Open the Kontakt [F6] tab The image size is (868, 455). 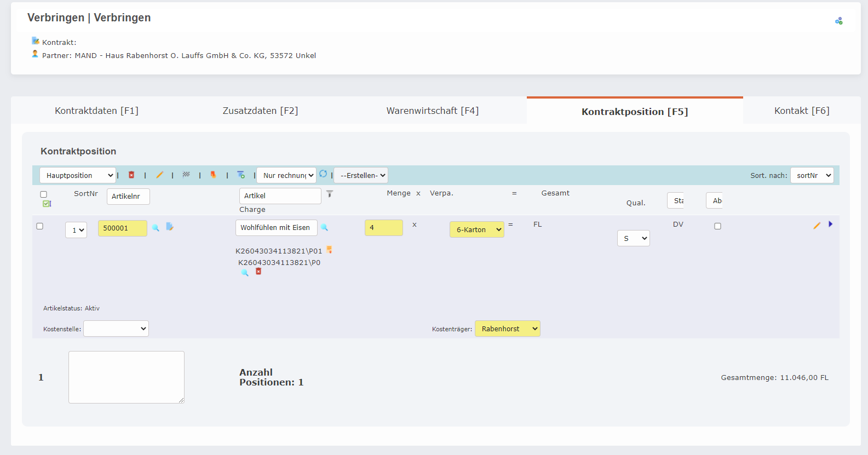[x=801, y=111]
